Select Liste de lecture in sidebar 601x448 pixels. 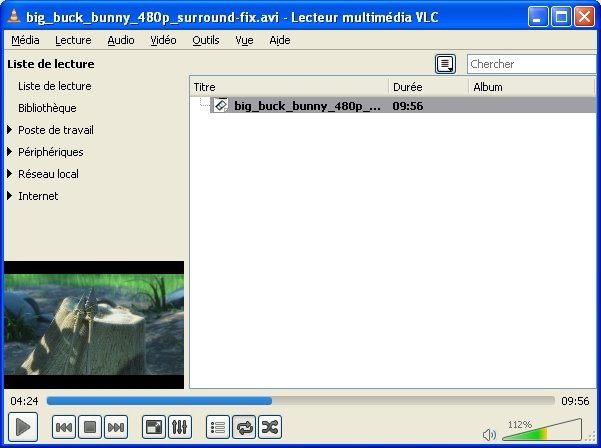coord(55,86)
